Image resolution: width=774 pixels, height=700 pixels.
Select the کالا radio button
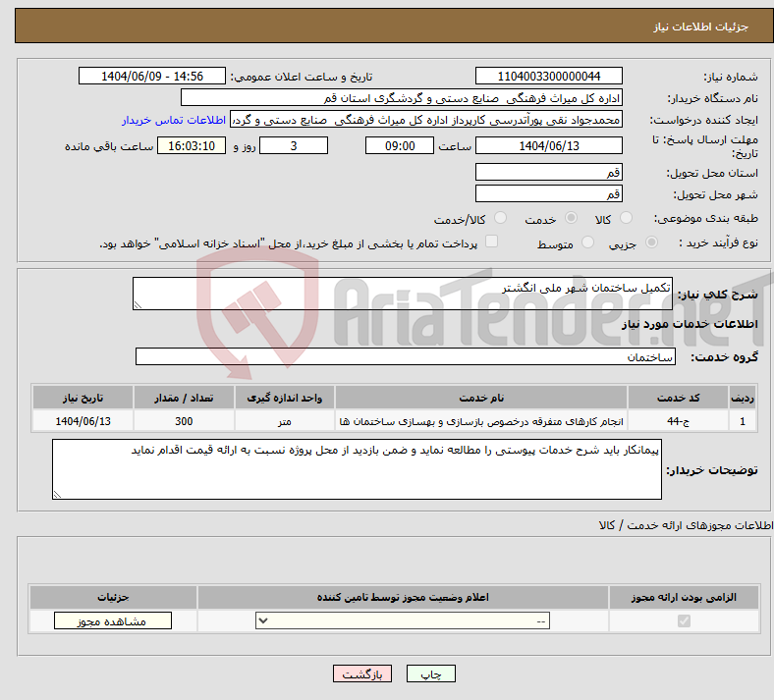626,218
